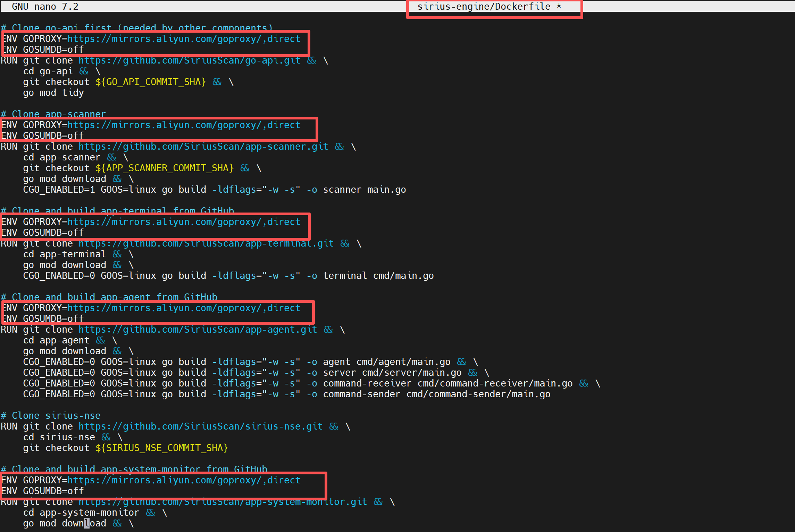This screenshot has height=532, width=795.
Task: Click 'ENV GOSUMDB=off' under the app-scanner comment
Action: [x=42, y=136]
